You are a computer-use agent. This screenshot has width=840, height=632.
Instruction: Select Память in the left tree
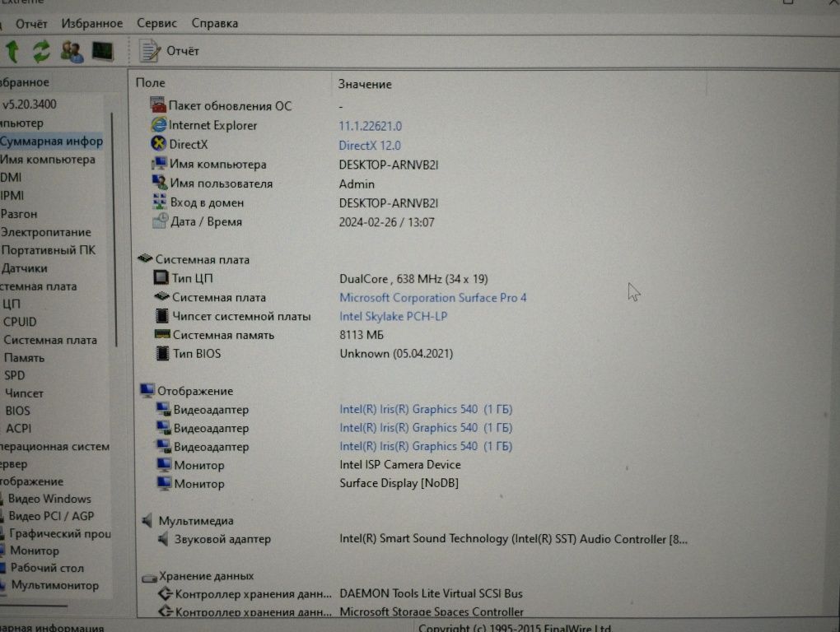(24, 357)
